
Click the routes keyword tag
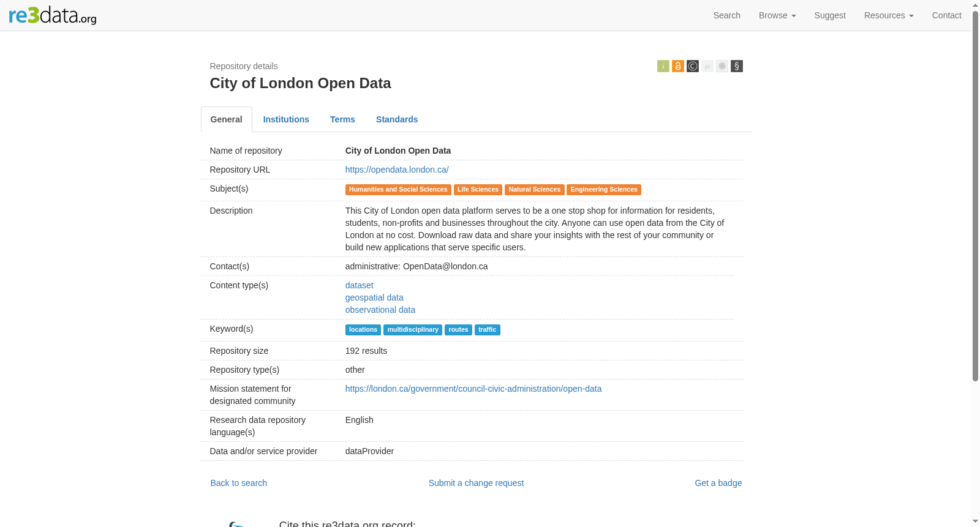458,330
